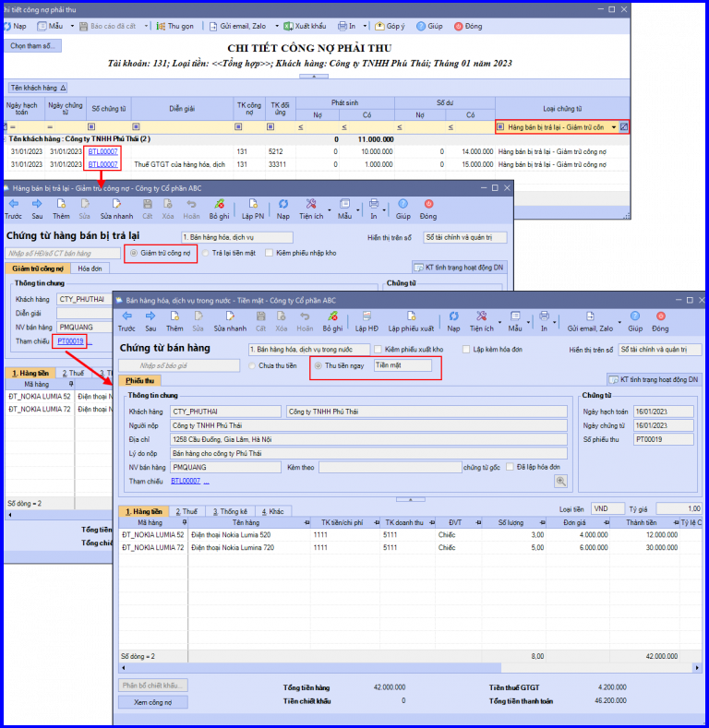Image resolution: width=709 pixels, height=728 pixels.
Task: Open the dropdown arrow next to Gửi email, Zalo in report toolbar
Action: pos(276,26)
